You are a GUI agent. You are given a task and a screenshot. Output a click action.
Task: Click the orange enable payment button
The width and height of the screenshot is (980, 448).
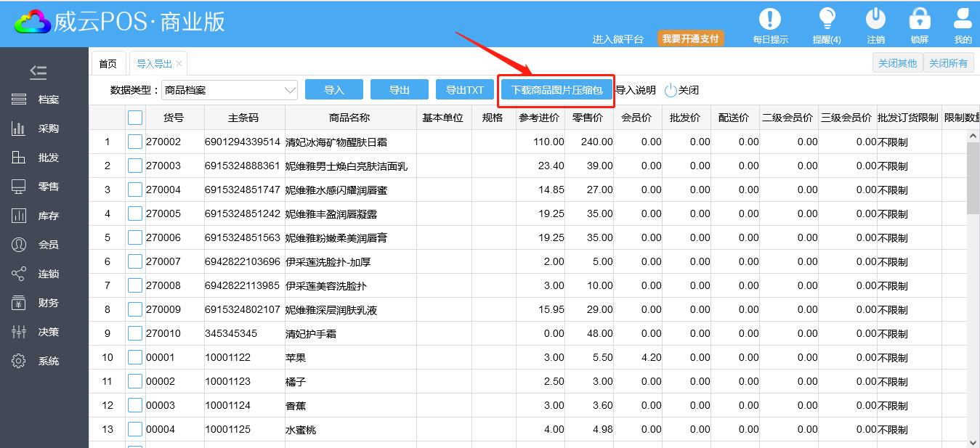click(x=690, y=38)
